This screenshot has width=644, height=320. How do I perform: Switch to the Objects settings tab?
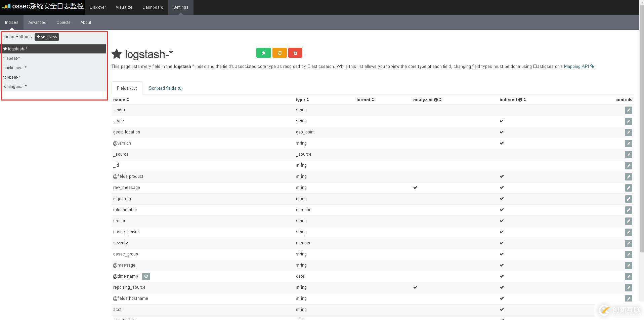(x=63, y=23)
